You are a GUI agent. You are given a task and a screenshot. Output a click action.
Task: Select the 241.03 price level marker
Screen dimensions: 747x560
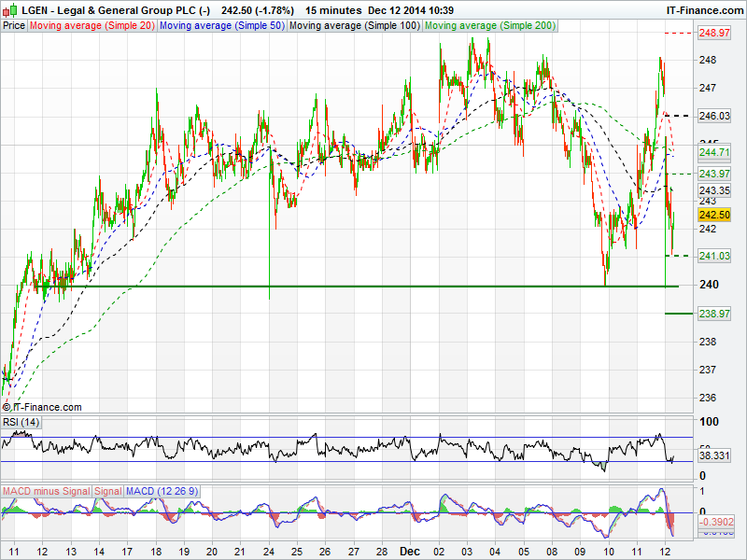[x=714, y=256]
